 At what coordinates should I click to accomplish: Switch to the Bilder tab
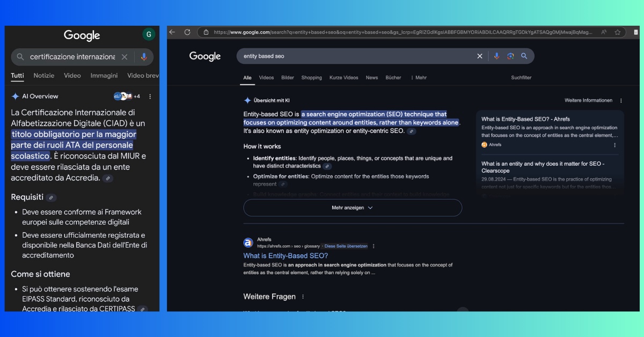coord(288,78)
